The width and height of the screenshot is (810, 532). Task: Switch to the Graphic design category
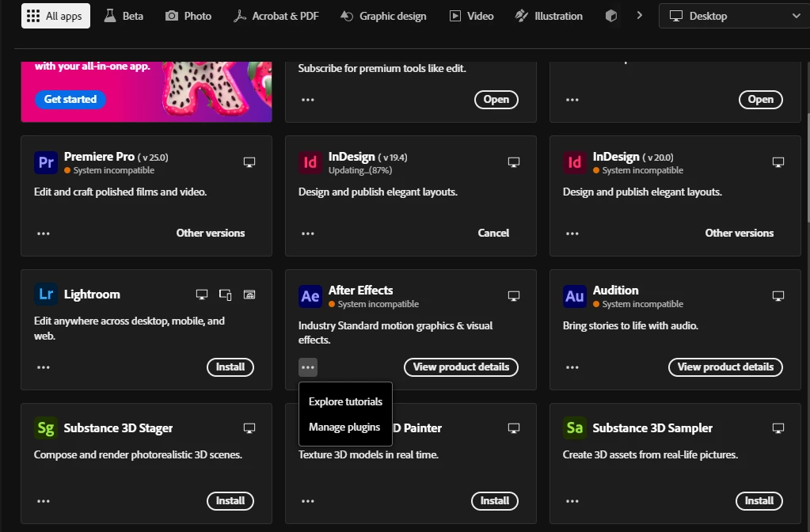click(x=383, y=16)
